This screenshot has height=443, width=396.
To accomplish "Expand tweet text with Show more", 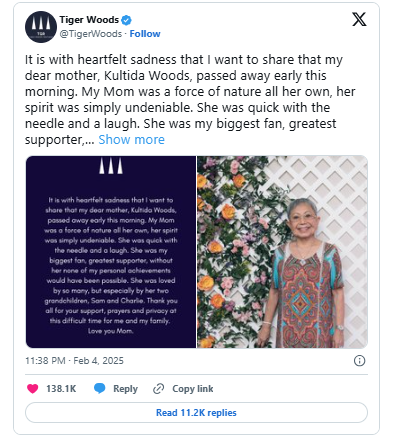I will coord(131,140).
